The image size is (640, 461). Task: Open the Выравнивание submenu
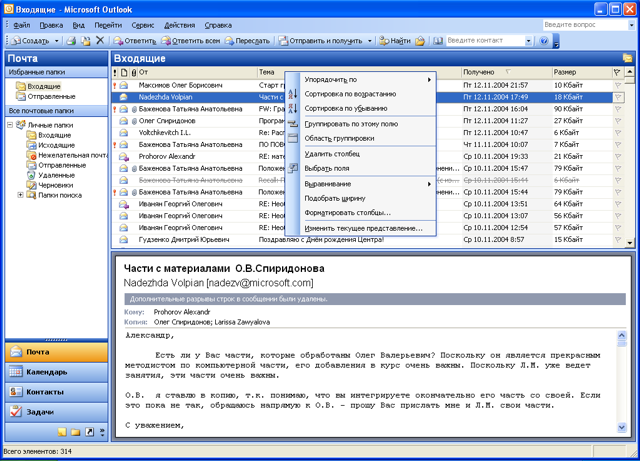click(x=361, y=184)
